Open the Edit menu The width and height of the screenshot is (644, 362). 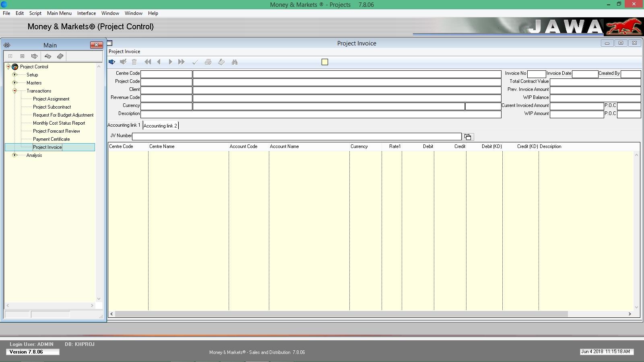pos(20,13)
